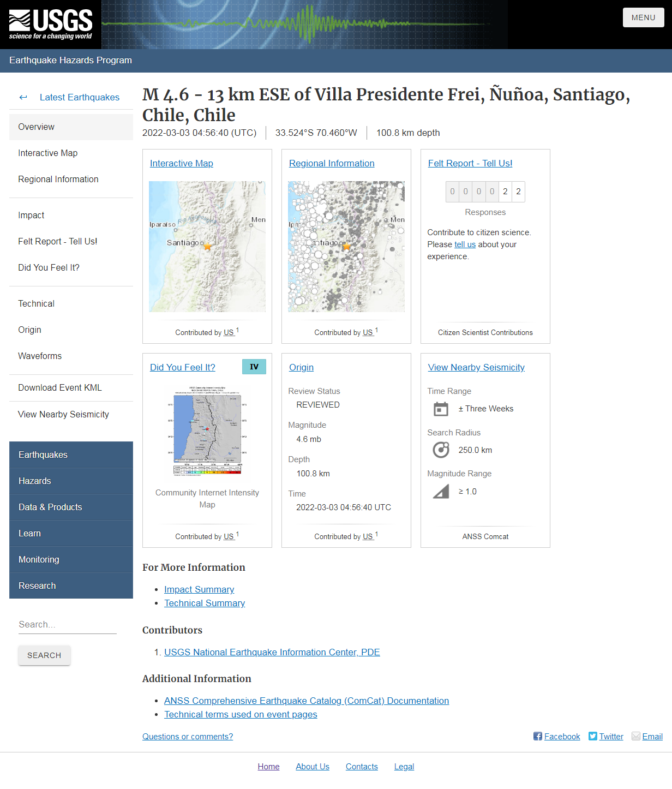Click the Facebook icon
This screenshot has height=789, width=672.
click(538, 736)
